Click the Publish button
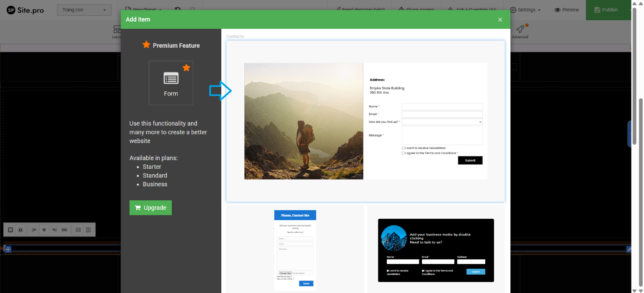This screenshot has height=293, width=644. click(606, 10)
